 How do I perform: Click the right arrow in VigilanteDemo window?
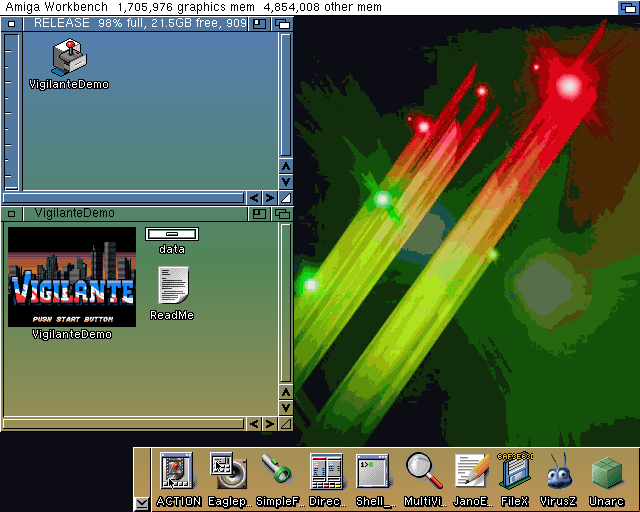click(269, 424)
